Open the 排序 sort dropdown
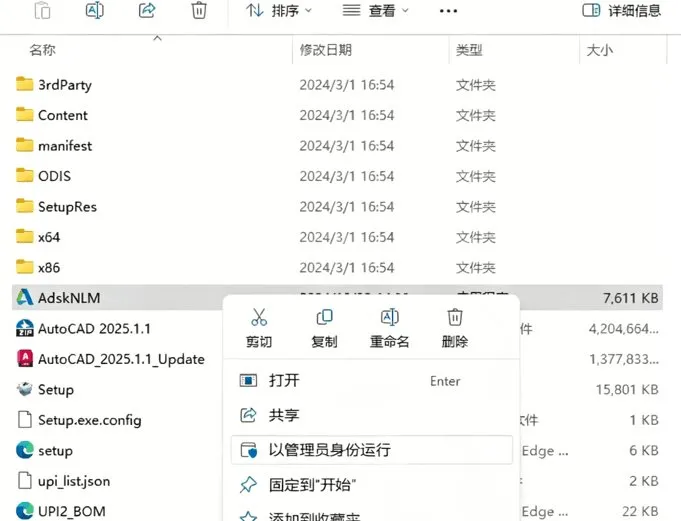The height and width of the screenshot is (521, 681). 279,10
